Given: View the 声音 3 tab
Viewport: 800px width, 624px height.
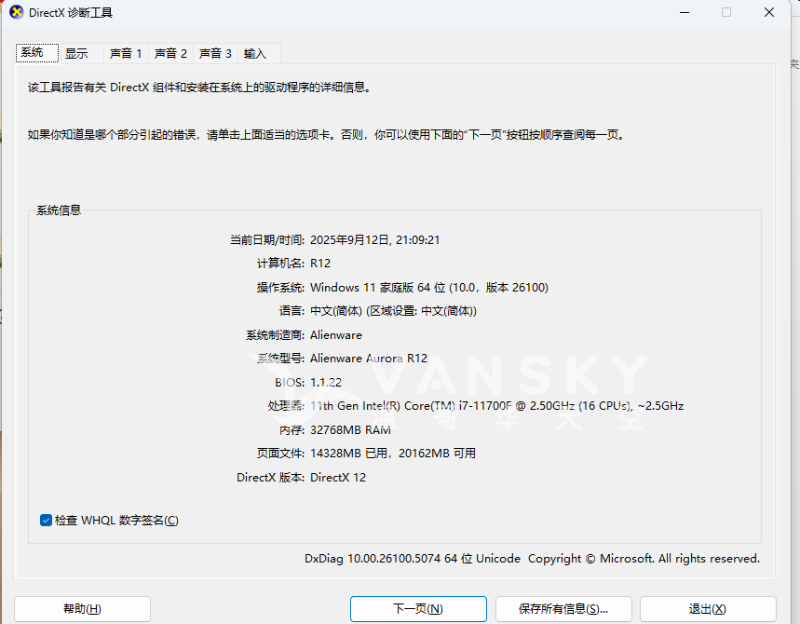Looking at the screenshot, I should tap(215, 53).
